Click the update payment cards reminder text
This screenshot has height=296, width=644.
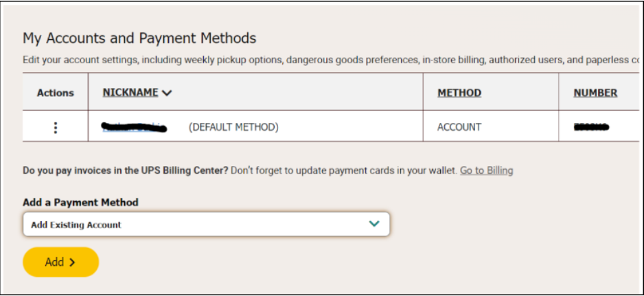[x=343, y=170]
